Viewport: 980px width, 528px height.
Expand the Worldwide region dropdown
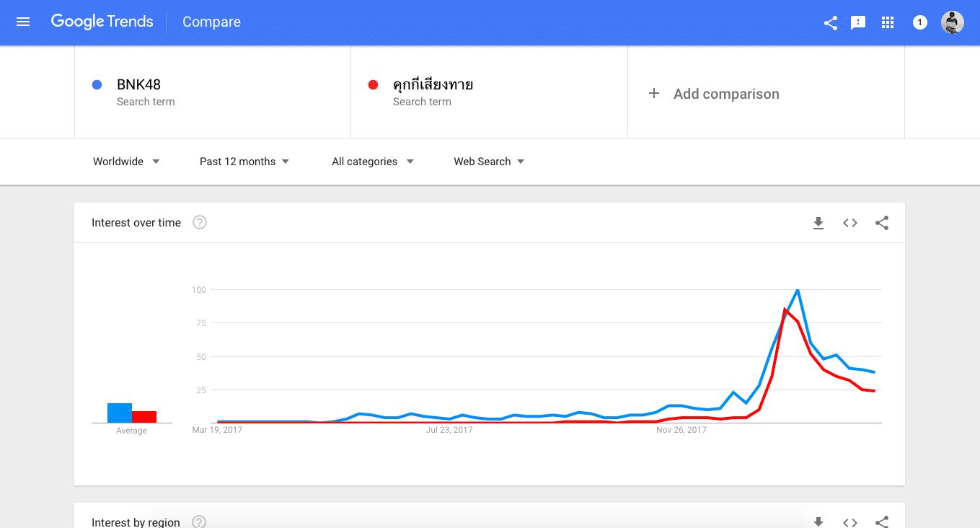(x=126, y=162)
